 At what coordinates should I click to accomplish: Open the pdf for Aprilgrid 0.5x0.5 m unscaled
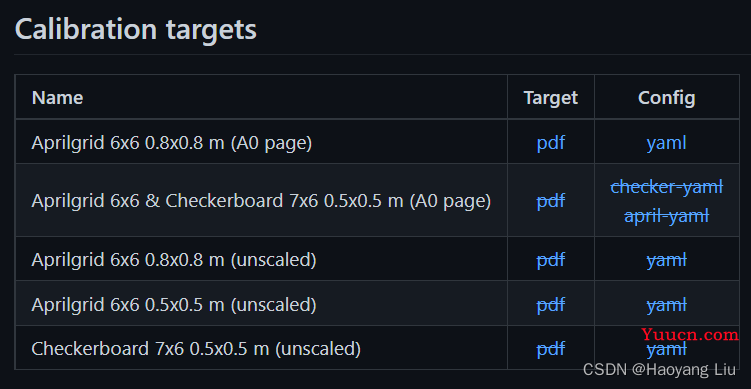click(551, 304)
